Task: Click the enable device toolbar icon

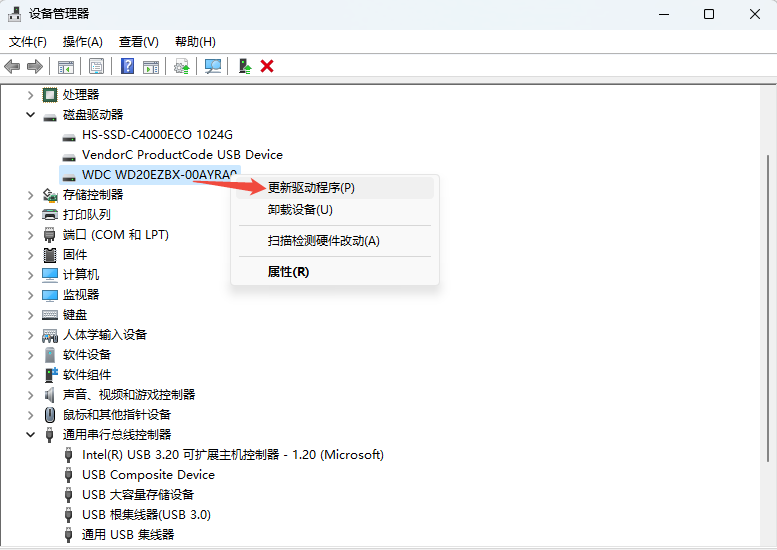Action: point(244,66)
